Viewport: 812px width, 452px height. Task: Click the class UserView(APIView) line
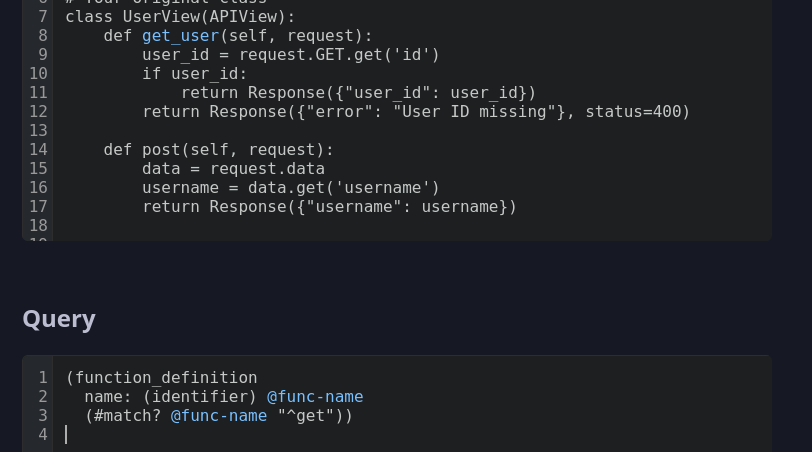click(180, 17)
